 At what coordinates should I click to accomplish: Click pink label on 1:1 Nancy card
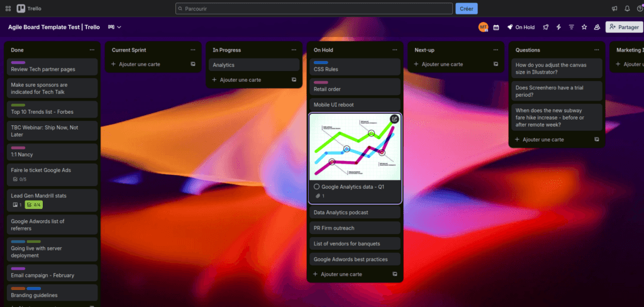click(18, 148)
